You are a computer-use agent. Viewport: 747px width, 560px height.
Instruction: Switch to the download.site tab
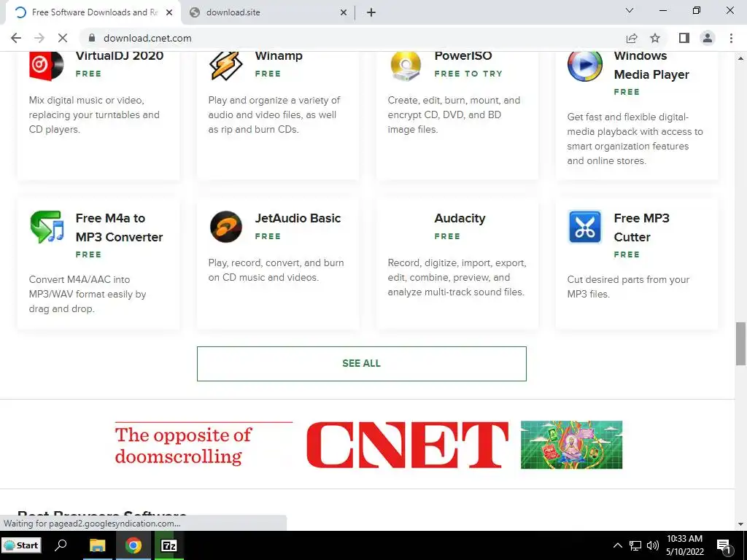pos(268,12)
